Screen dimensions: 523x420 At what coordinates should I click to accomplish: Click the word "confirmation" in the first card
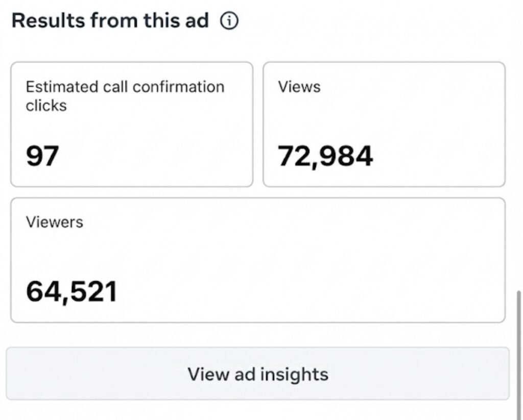coord(184,87)
